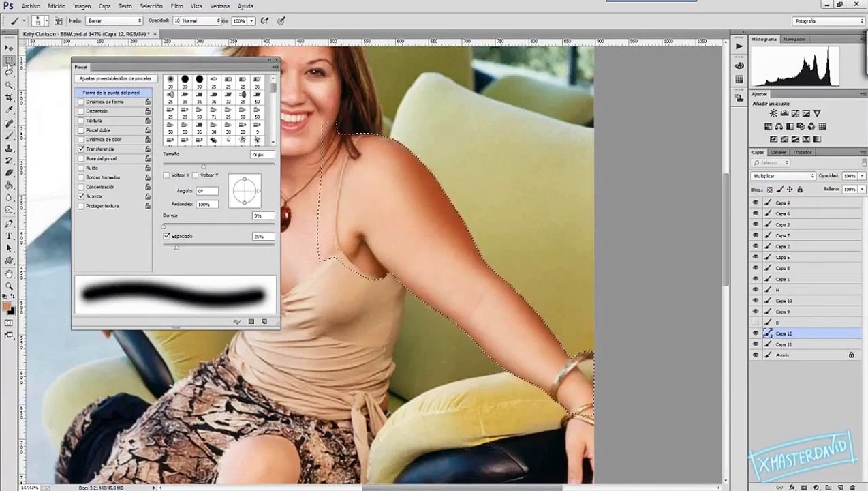
Task: Create new brush icon in Pincel panel
Action: coord(264,321)
